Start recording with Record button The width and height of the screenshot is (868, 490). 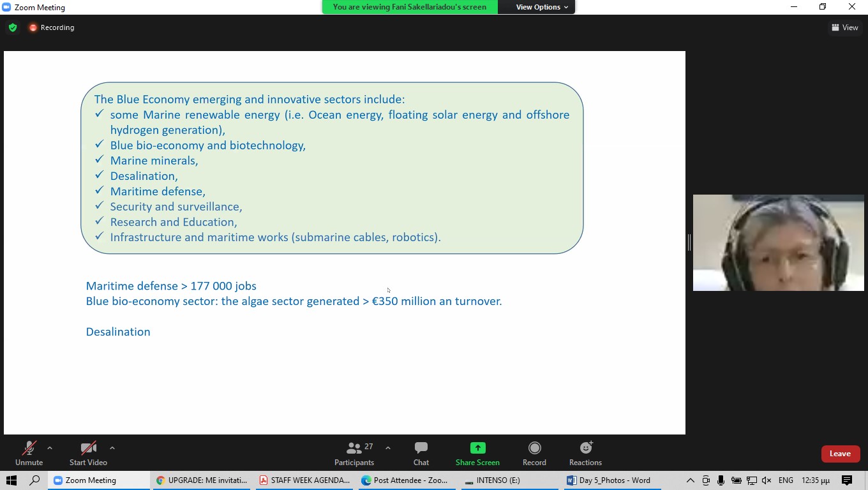pyautogui.click(x=534, y=454)
